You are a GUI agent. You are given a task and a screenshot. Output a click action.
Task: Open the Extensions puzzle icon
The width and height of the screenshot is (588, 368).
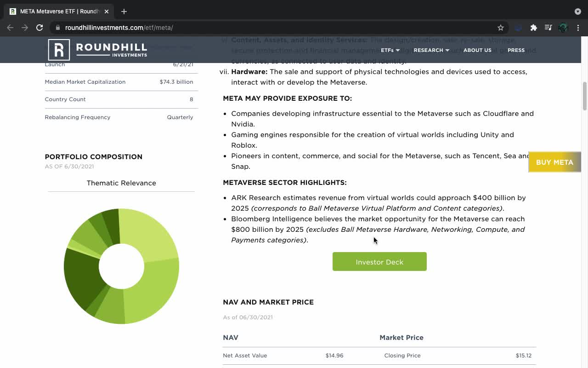click(x=533, y=28)
